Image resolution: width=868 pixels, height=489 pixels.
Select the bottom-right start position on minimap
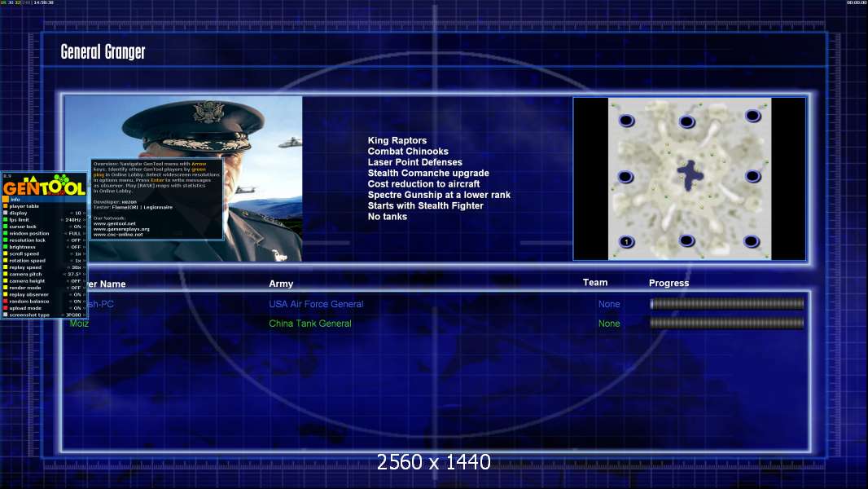pyautogui.click(x=752, y=241)
